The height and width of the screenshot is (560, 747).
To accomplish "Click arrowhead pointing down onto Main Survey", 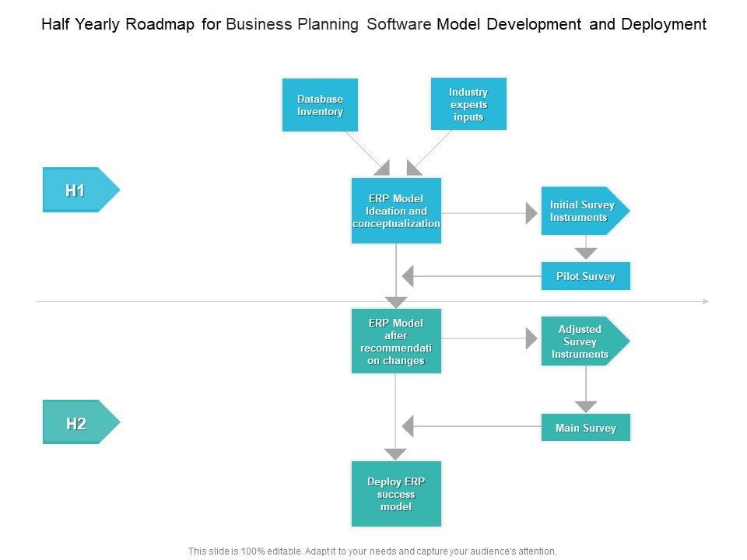I will coord(586,406).
